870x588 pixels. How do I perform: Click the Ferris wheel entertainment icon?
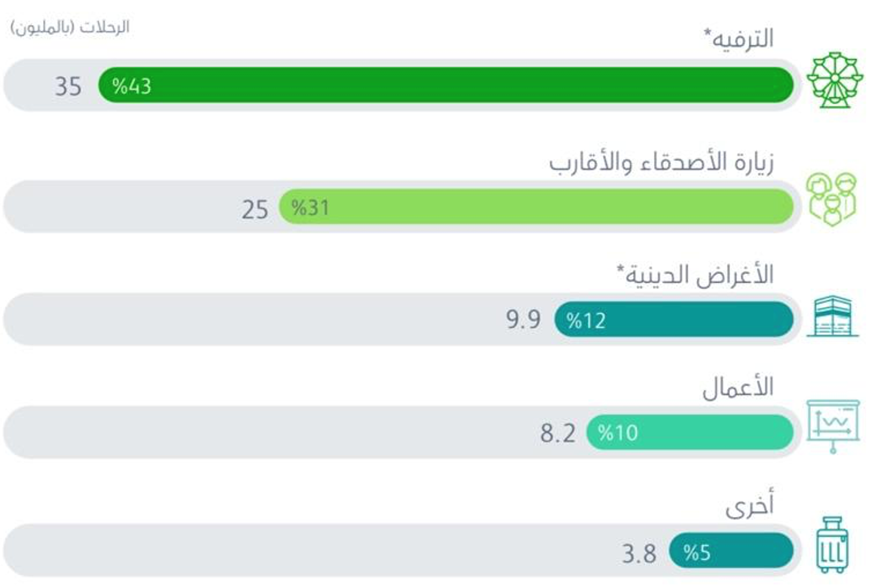[x=834, y=80]
